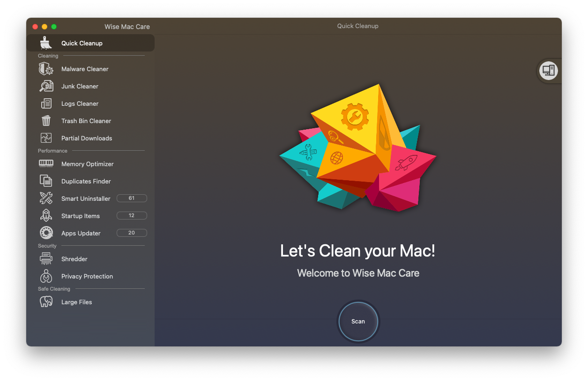Open Privacy Protection label

[87, 276]
